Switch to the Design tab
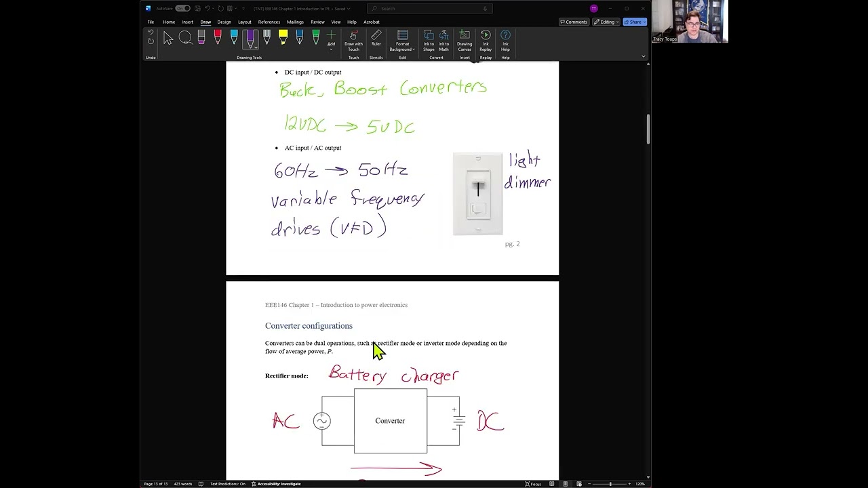Viewport: 868px width, 488px height. (x=224, y=22)
